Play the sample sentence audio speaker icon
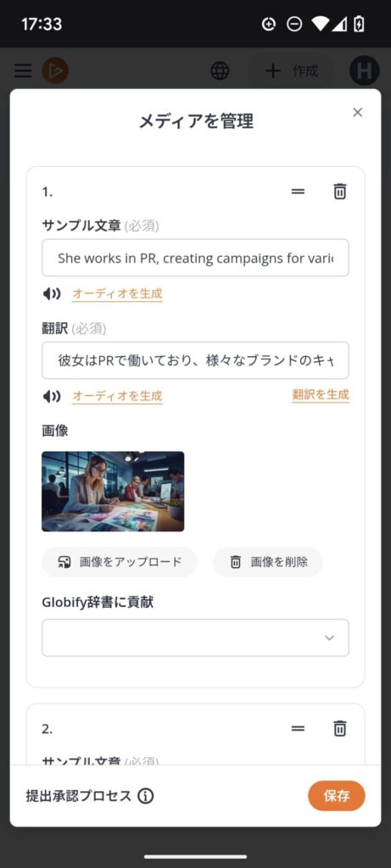The width and height of the screenshot is (391, 868). pyautogui.click(x=52, y=294)
